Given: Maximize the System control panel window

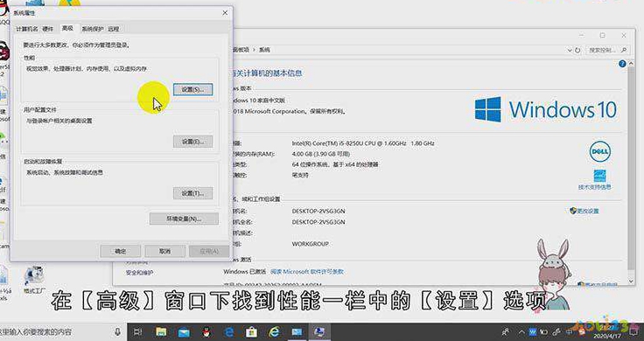Looking at the screenshot, I should 603,36.
